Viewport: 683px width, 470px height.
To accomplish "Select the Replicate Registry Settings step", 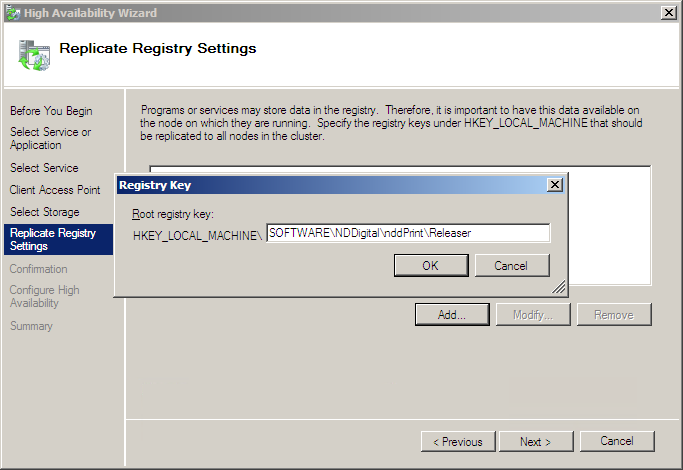I will [53, 240].
